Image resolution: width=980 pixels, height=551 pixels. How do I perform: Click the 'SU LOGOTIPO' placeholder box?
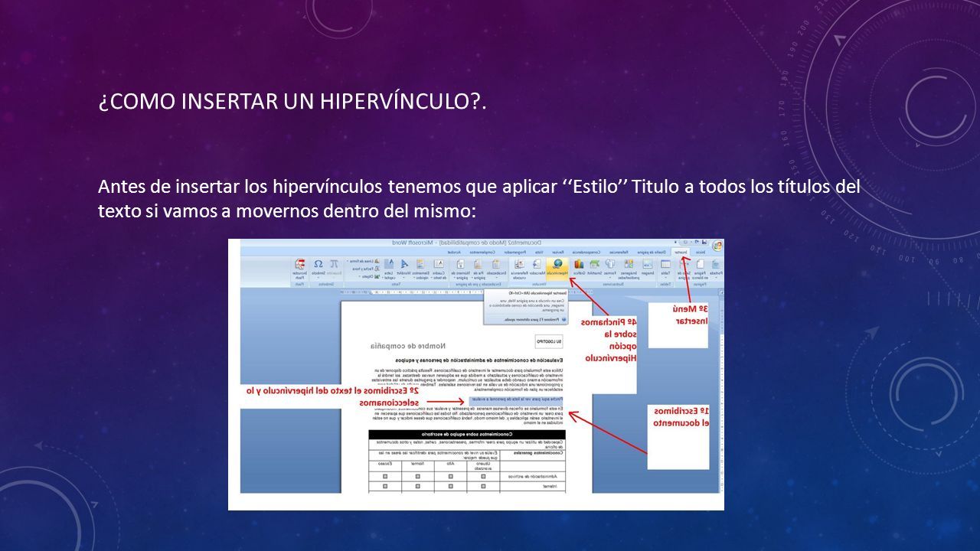[548, 341]
